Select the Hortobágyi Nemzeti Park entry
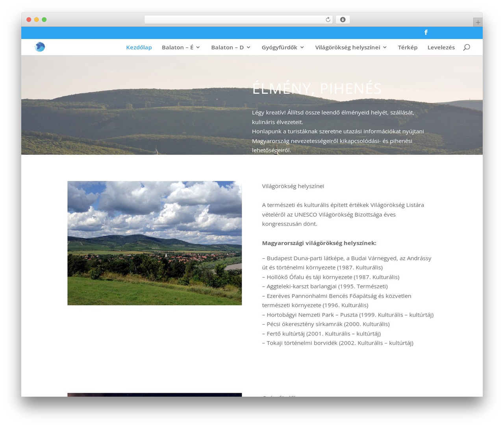 (348, 315)
